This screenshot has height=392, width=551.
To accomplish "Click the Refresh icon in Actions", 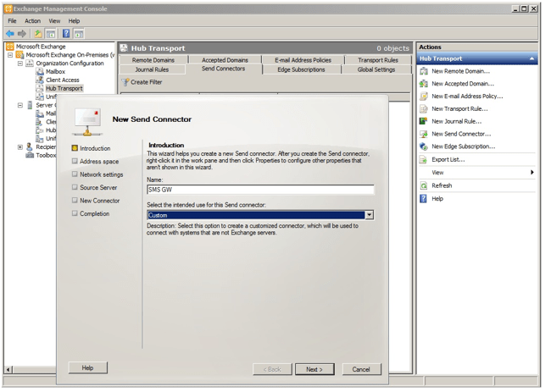I will pyautogui.click(x=424, y=185).
